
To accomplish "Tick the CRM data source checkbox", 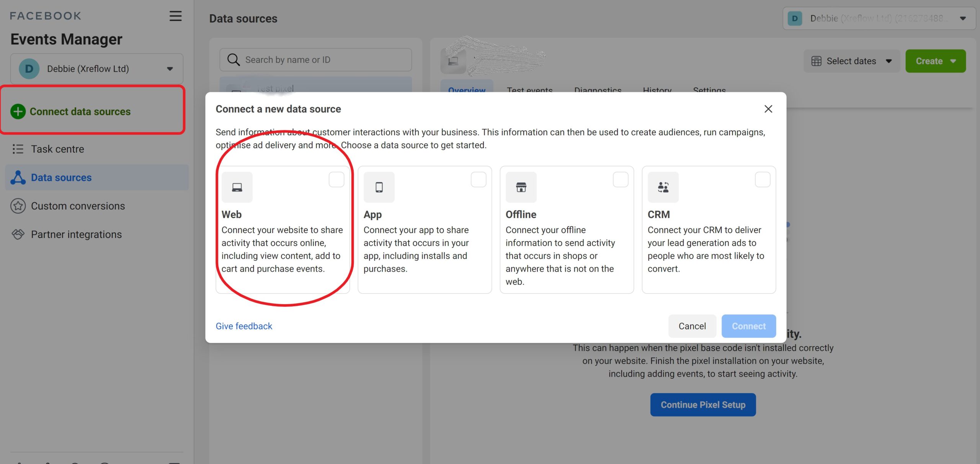I will tap(763, 180).
